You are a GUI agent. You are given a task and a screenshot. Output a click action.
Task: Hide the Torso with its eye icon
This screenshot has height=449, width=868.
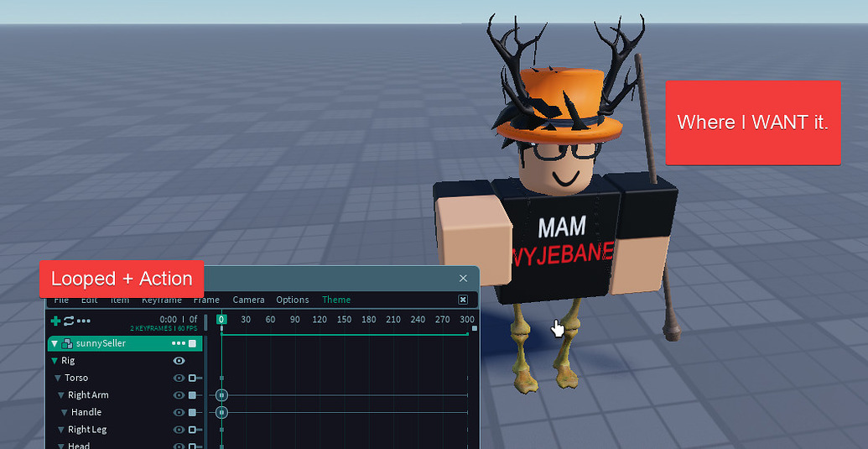click(x=179, y=378)
